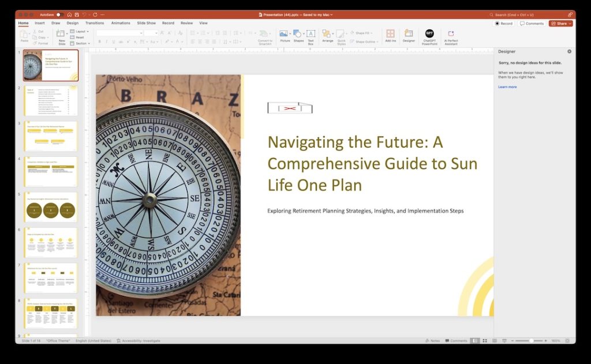Switch to the Slide Show tab
Image resolution: width=591 pixels, height=364 pixels.
click(x=146, y=23)
